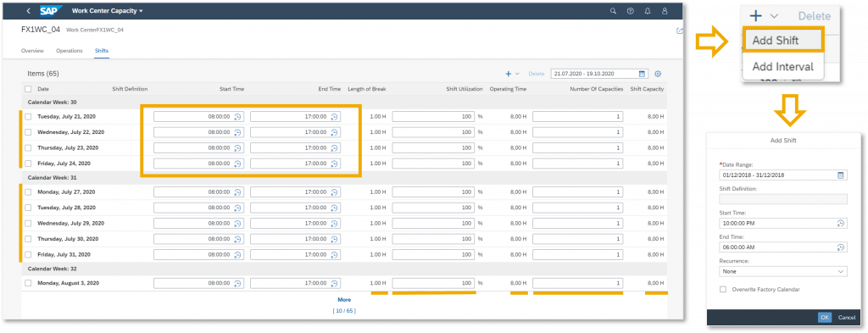
Task: Select the Tuesday, July 28, 2020 row checkbox
Action: (28, 208)
